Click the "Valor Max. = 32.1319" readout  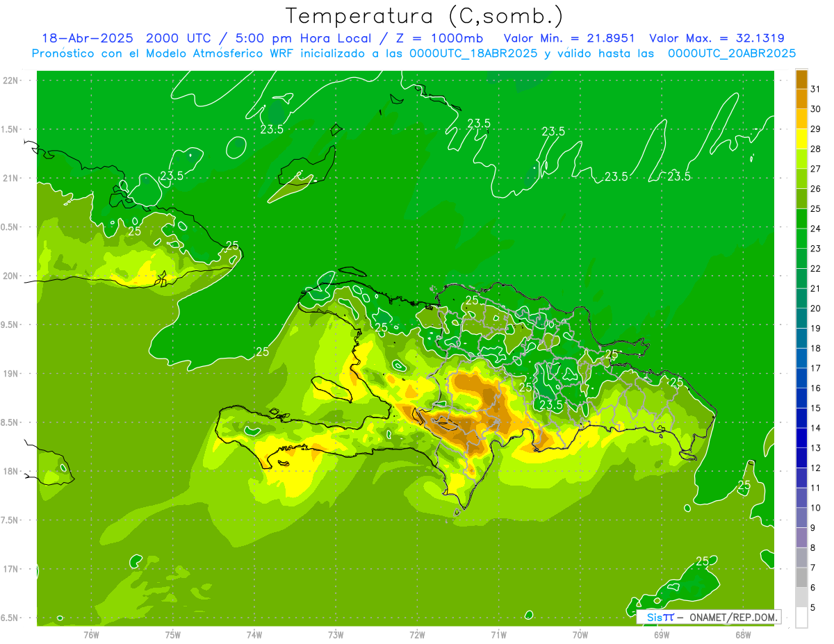pyautogui.click(x=717, y=38)
